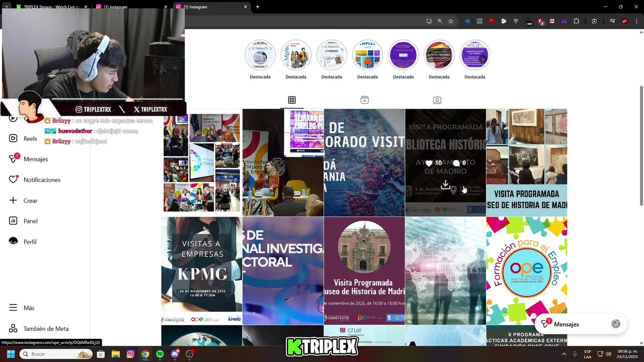This screenshot has width=644, height=362.
Task: Click the taskbar volume speaker icon
Action: tap(608, 354)
